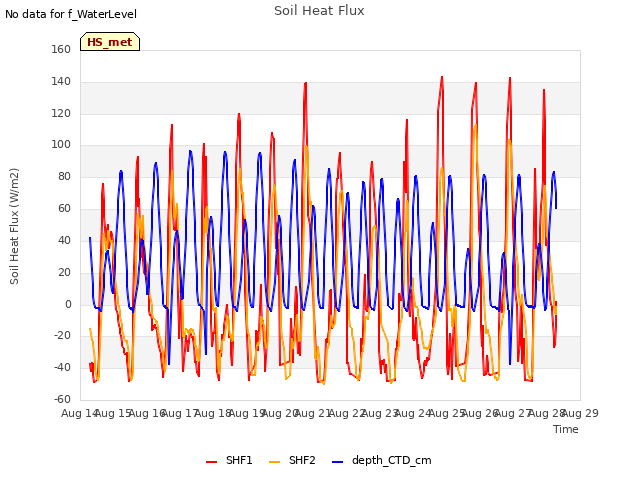Click the Aug 21 x-axis tick label
This screenshot has height=480, width=640.
313,413
